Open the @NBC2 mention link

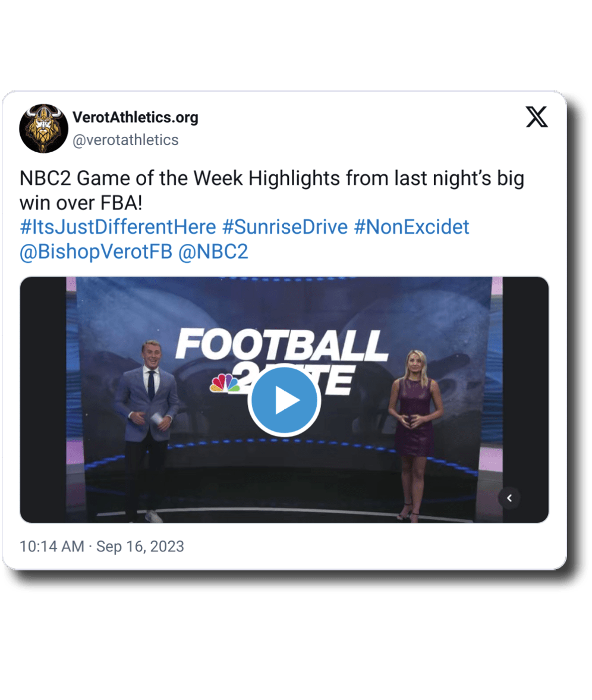[x=213, y=252]
